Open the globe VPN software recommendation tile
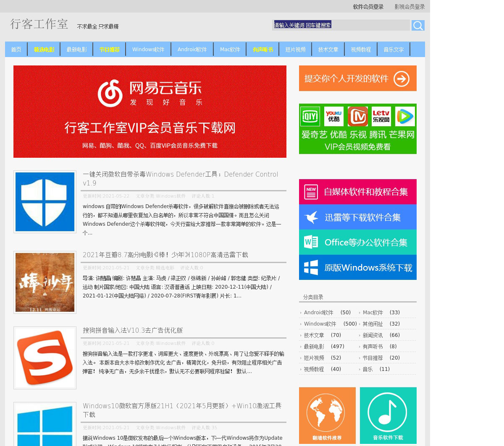Screen dimensions: 504x446 327,415
